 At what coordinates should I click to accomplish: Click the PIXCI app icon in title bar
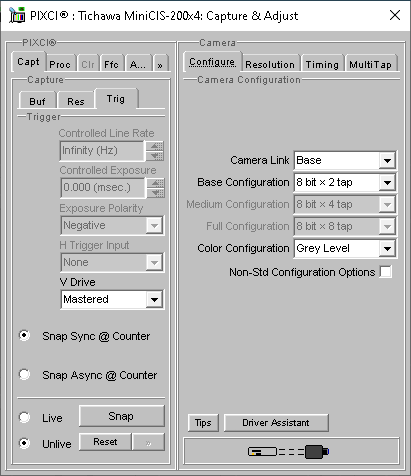[17, 15]
